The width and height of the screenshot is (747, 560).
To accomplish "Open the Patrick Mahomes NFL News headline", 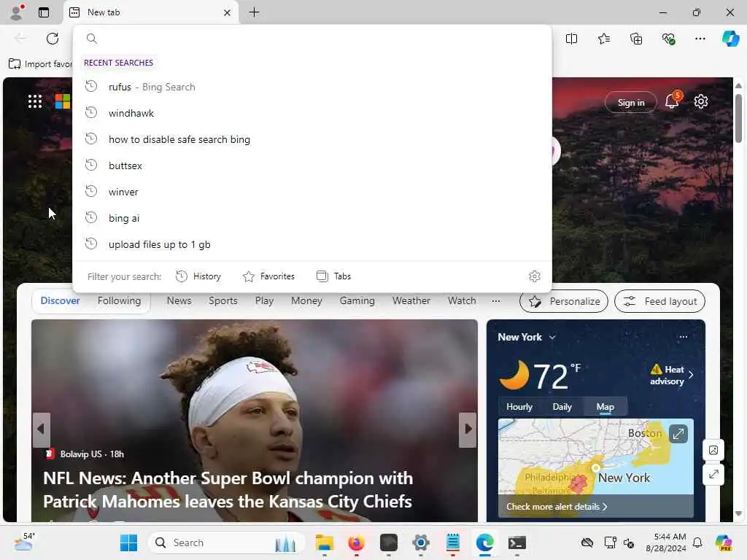I will pos(228,489).
